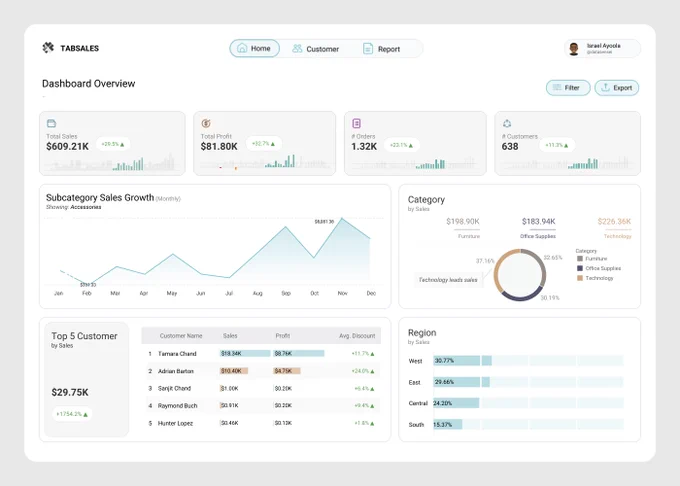The width and height of the screenshot is (680, 486).
Task: Select the 638 customers value
Action: (510, 147)
